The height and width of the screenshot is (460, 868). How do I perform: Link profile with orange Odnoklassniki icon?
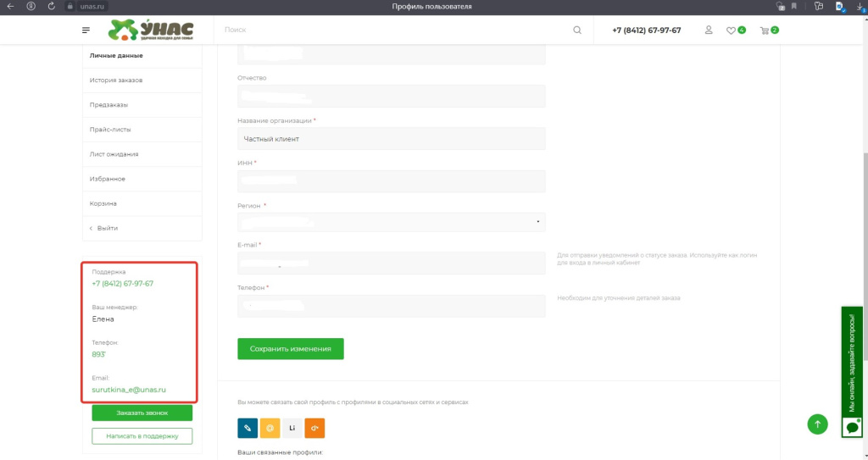314,428
